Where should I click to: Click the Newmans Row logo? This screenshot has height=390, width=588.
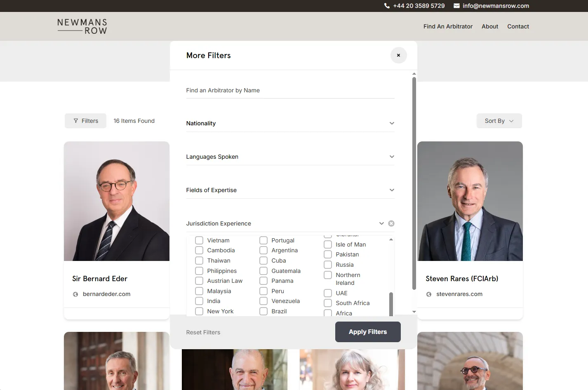(82, 26)
